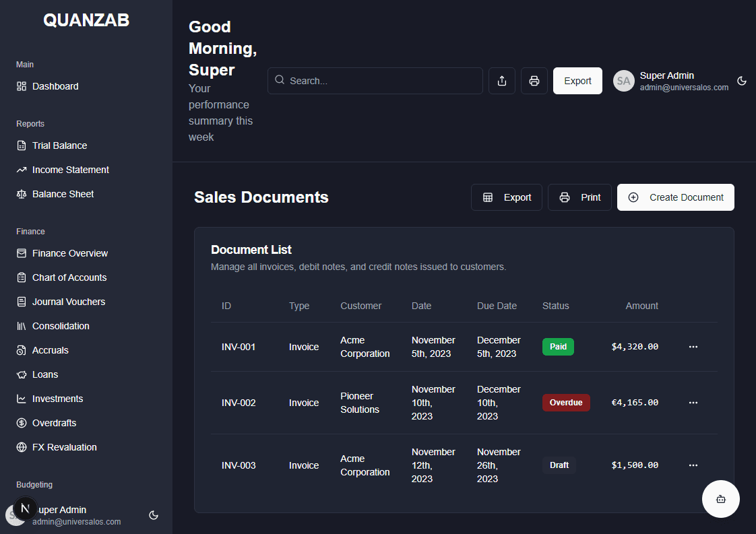756x534 pixels.
Task: Click INV-001 document ID
Action: point(238,347)
